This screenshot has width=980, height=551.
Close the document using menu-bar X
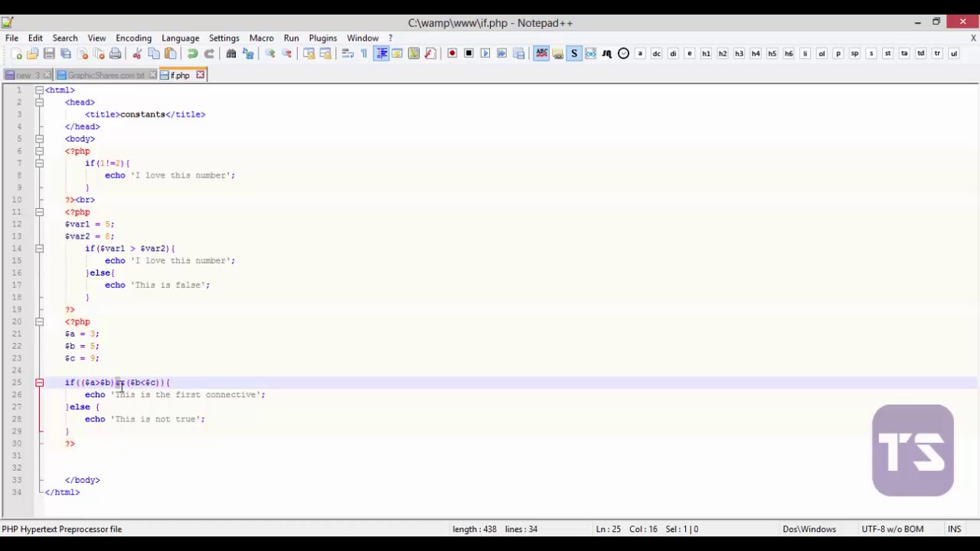(x=973, y=37)
